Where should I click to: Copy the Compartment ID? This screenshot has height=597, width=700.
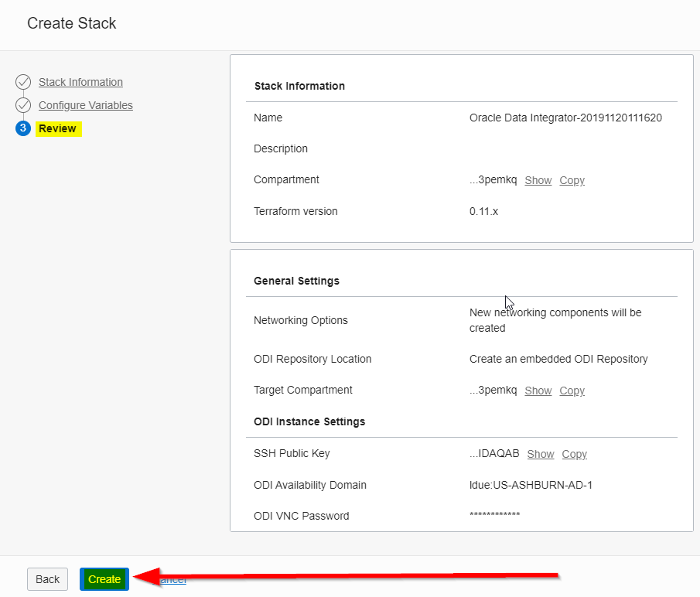tap(572, 180)
